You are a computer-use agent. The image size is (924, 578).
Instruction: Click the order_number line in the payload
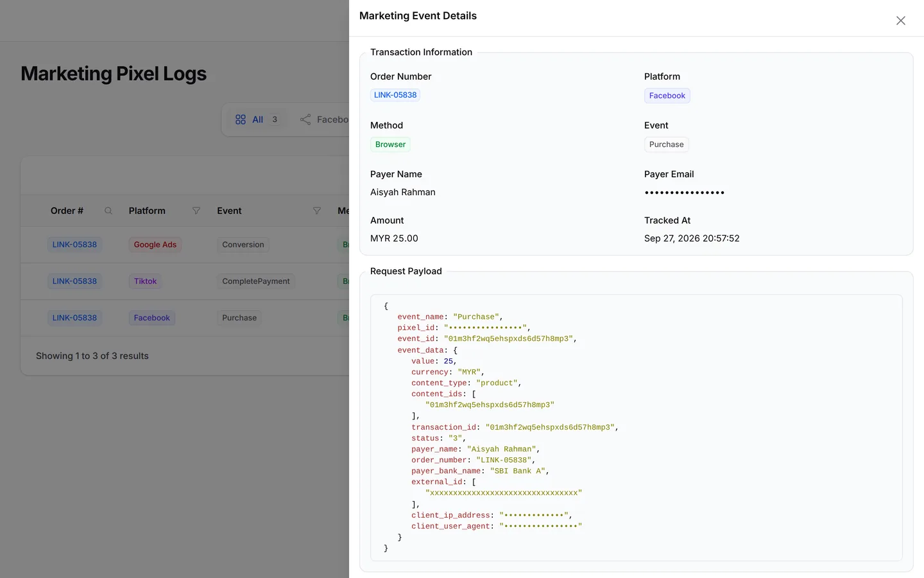click(474, 460)
